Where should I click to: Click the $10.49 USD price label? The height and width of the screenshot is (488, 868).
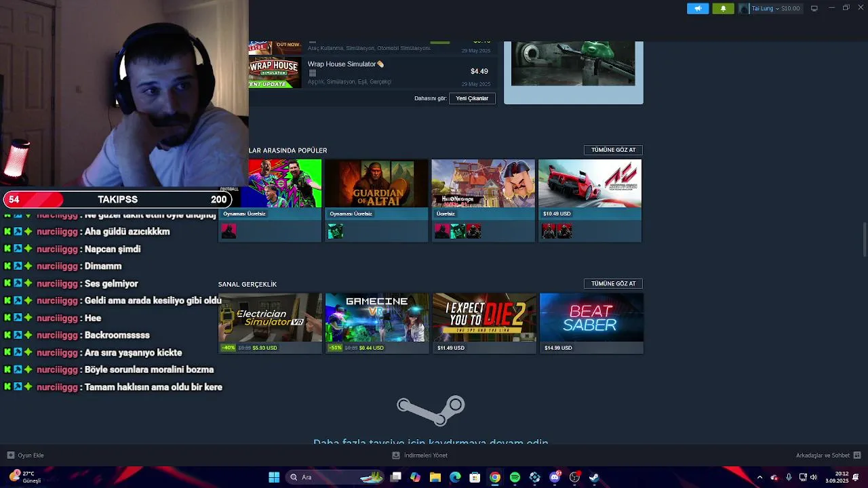(x=557, y=213)
